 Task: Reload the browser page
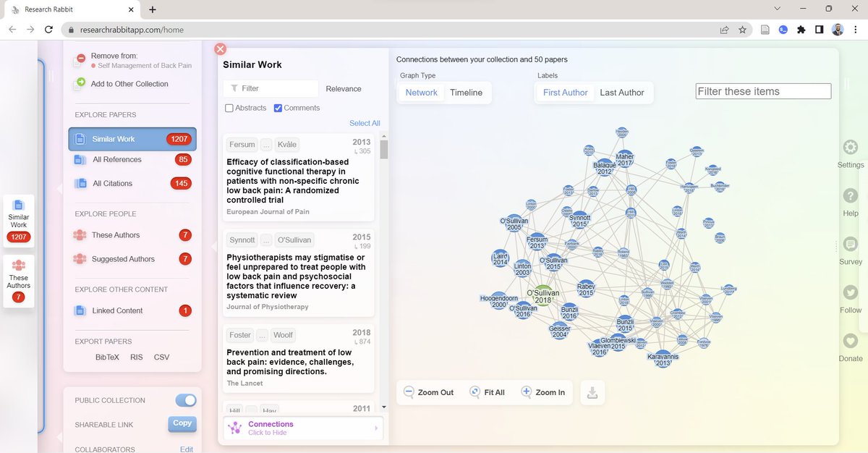point(48,30)
